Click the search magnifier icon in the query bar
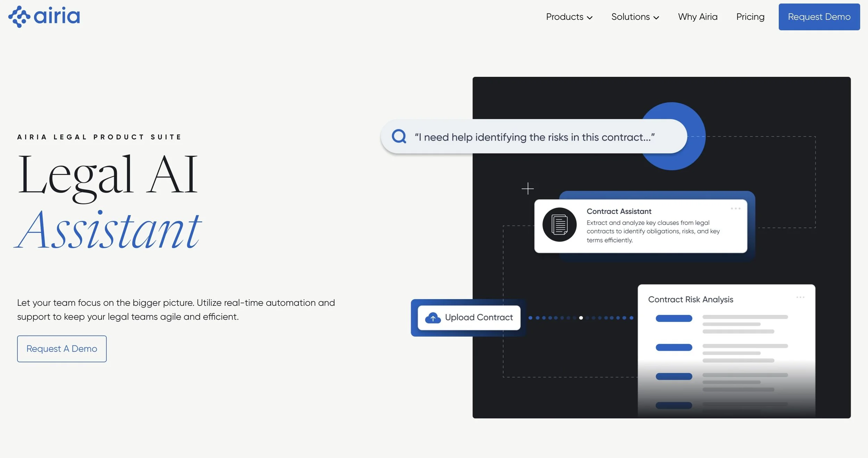 tap(399, 136)
